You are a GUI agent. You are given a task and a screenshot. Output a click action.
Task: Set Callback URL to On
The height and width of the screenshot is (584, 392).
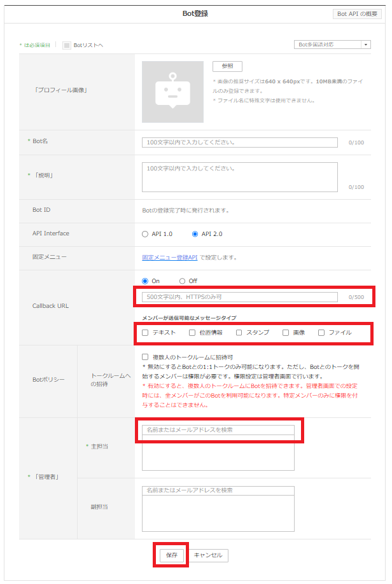pyautogui.click(x=146, y=281)
